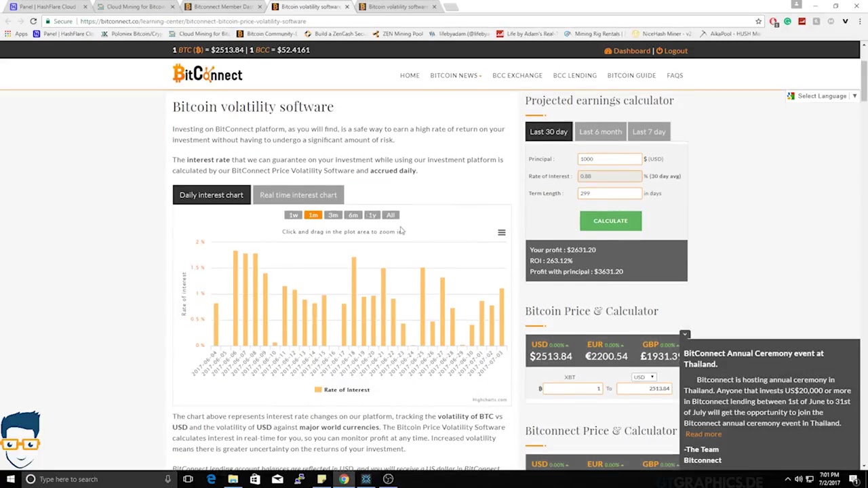Click the Principal amount input field

click(x=609, y=159)
